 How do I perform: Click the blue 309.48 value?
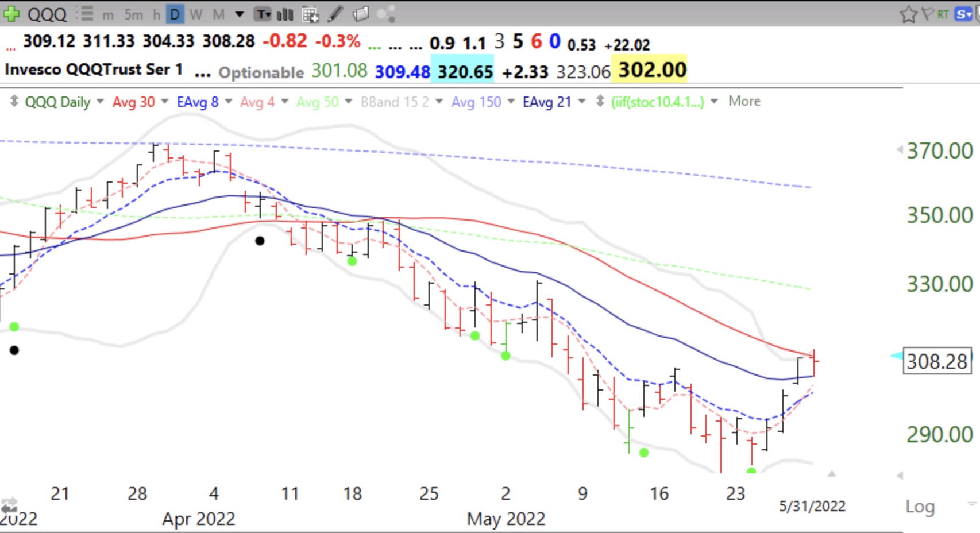402,72
